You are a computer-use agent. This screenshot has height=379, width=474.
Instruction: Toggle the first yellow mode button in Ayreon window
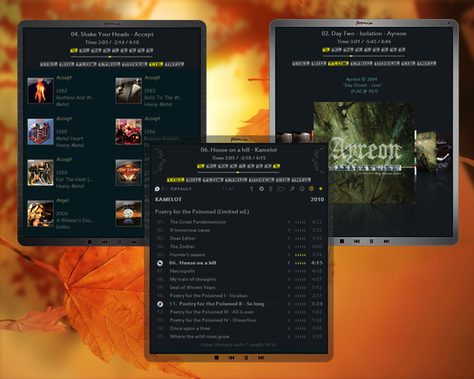click(x=326, y=50)
